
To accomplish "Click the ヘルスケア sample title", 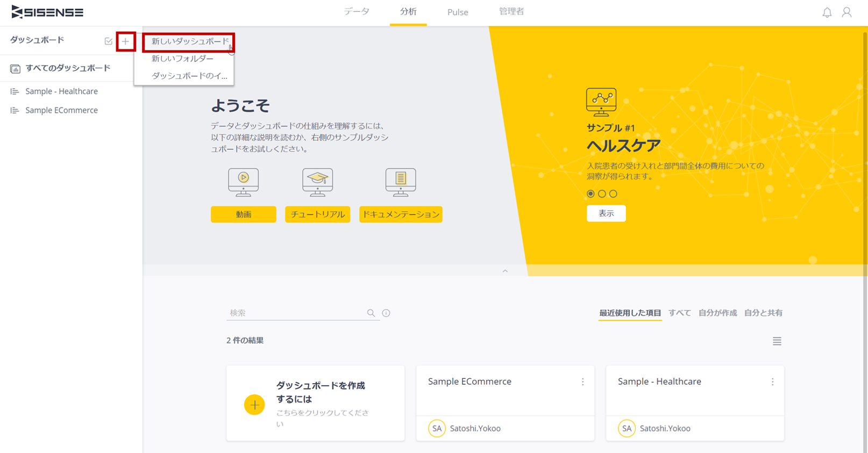I will click(x=623, y=146).
